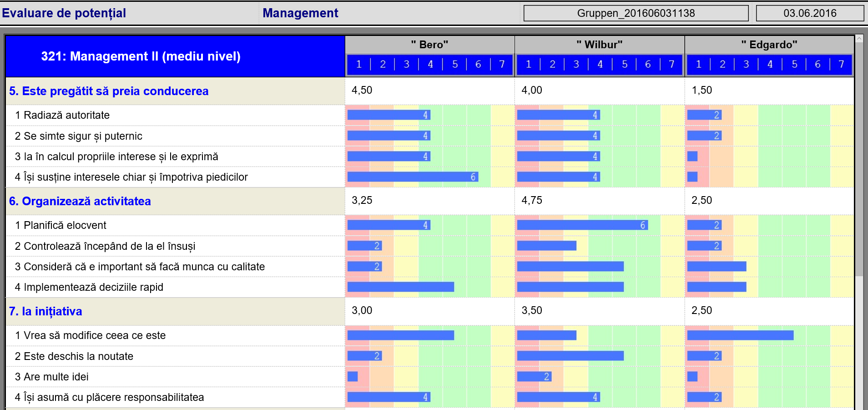This screenshot has height=410, width=868.
Task: Click the Gruppen_201606031138 group name field
Action: pos(636,13)
